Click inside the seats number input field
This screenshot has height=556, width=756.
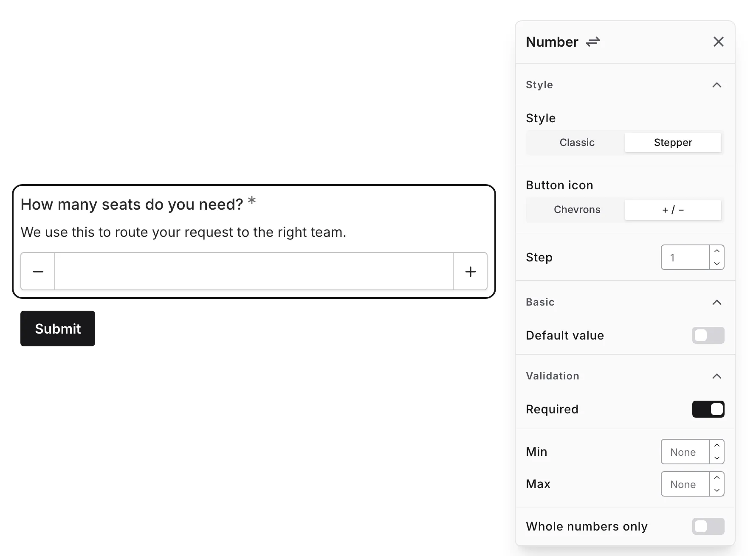click(254, 271)
